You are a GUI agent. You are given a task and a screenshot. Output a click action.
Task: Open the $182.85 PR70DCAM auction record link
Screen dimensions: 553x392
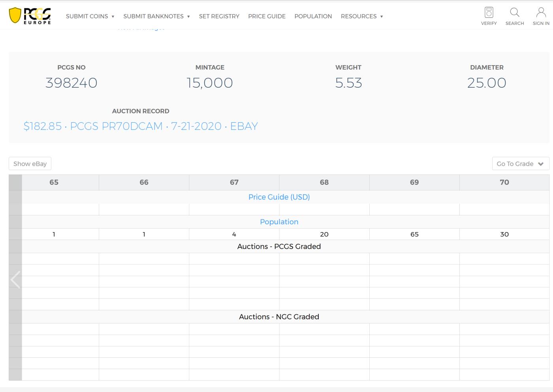pos(141,126)
